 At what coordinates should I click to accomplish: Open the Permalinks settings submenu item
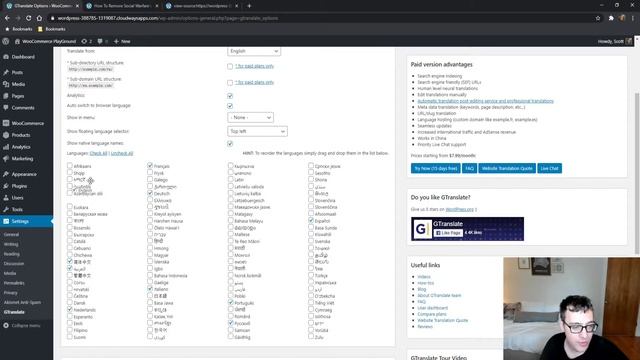pos(14,283)
